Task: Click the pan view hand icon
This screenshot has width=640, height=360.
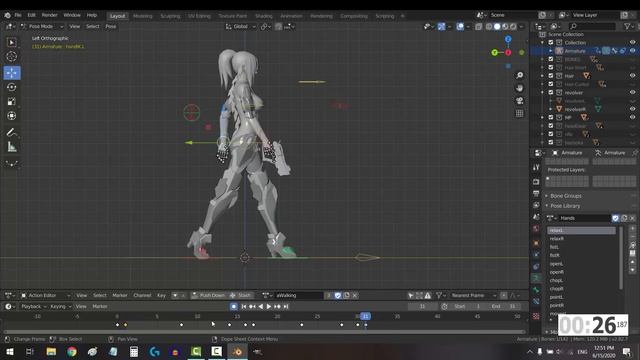Action: [x=520, y=88]
